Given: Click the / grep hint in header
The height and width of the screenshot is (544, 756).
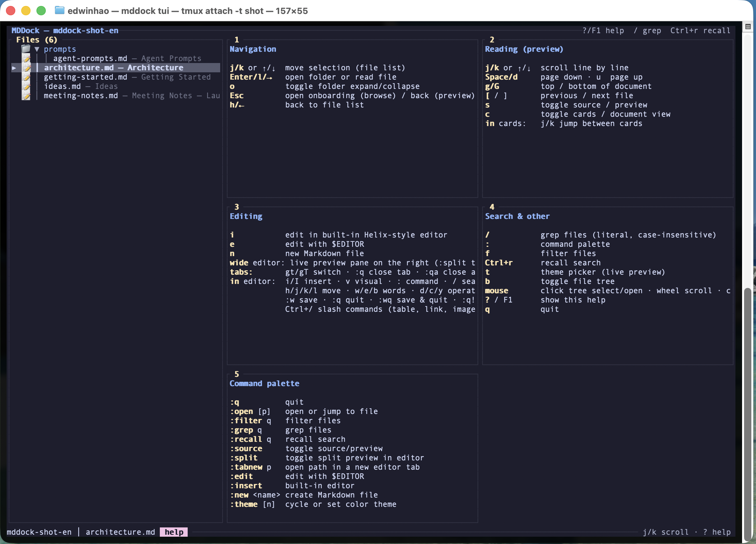Looking at the screenshot, I should point(647,31).
